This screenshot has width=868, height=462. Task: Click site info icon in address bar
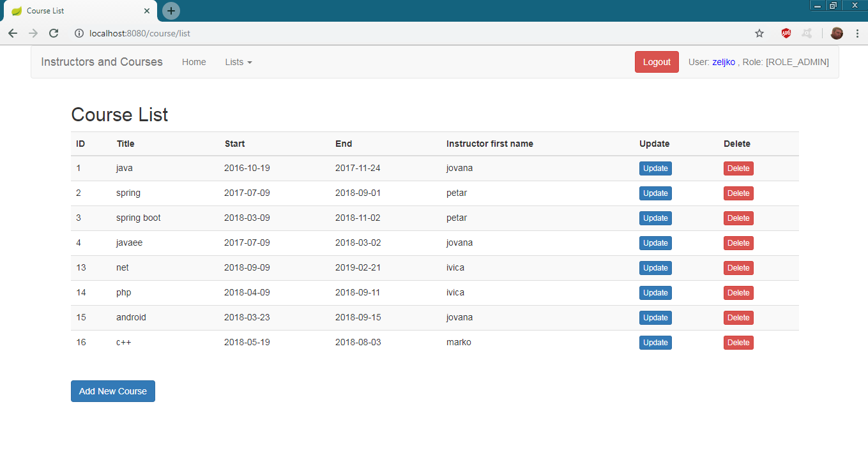79,33
